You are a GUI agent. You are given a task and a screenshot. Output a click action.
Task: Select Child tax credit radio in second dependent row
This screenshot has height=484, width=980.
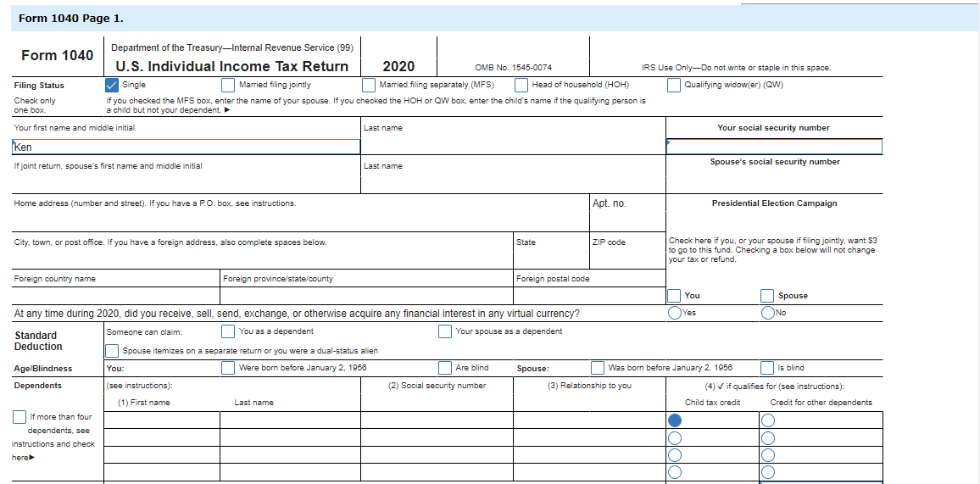[674, 437]
